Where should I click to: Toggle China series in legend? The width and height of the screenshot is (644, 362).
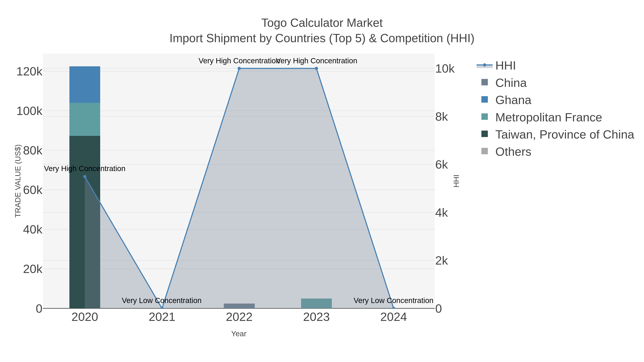(504, 83)
